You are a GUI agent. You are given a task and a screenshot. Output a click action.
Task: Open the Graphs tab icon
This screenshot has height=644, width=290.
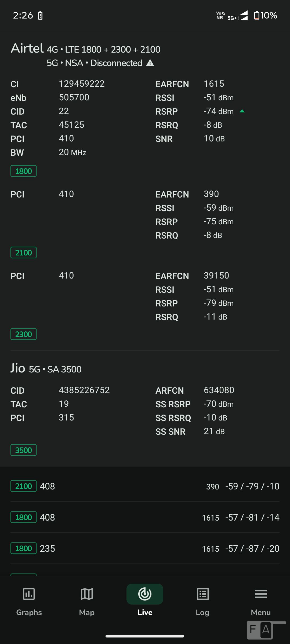(29, 594)
